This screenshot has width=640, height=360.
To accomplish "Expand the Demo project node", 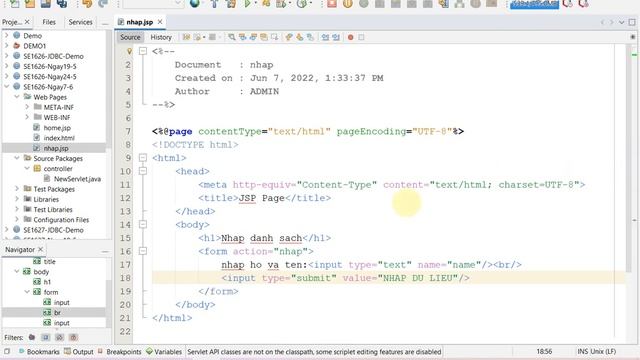I will click(x=6, y=36).
